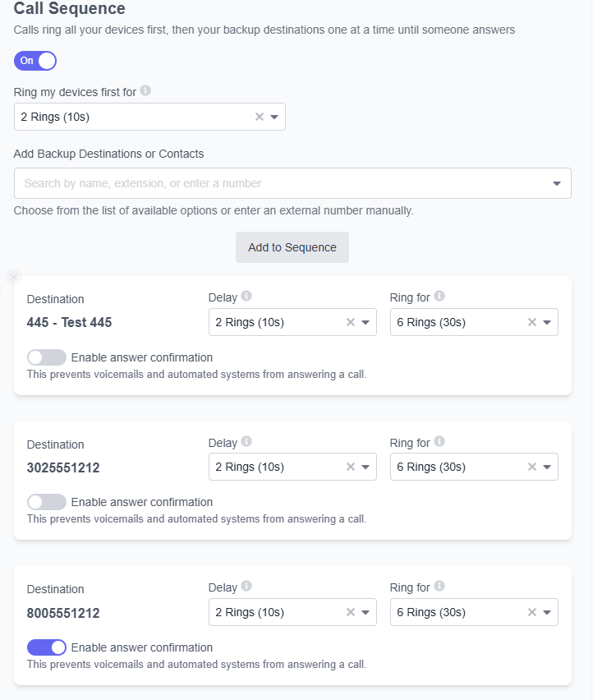Expand Delay dropdown for destination 8005551212
The height and width of the screenshot is (700, 593).
(x=365, y=613)
